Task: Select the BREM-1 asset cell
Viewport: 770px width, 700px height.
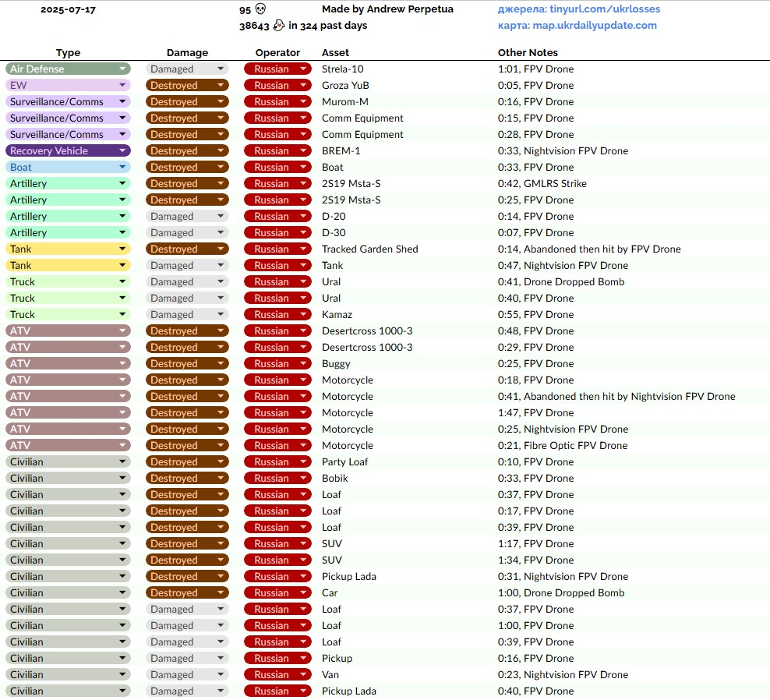Action: (x=341, y=150)
